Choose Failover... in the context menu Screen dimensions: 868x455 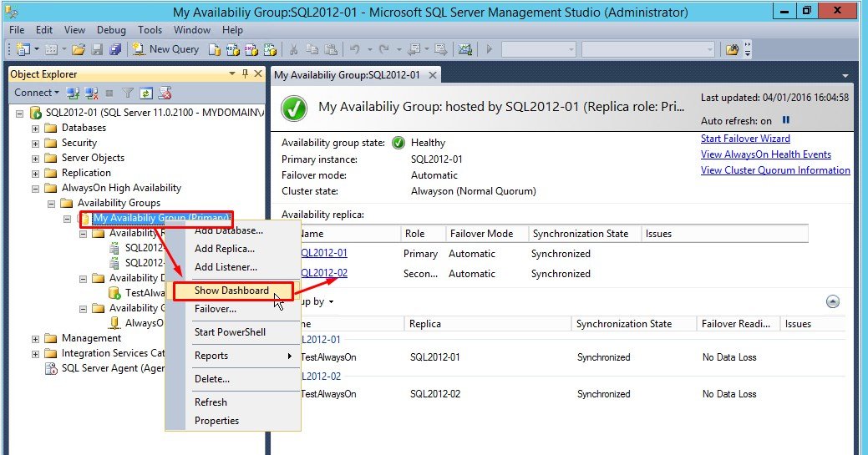click(215, 309)
